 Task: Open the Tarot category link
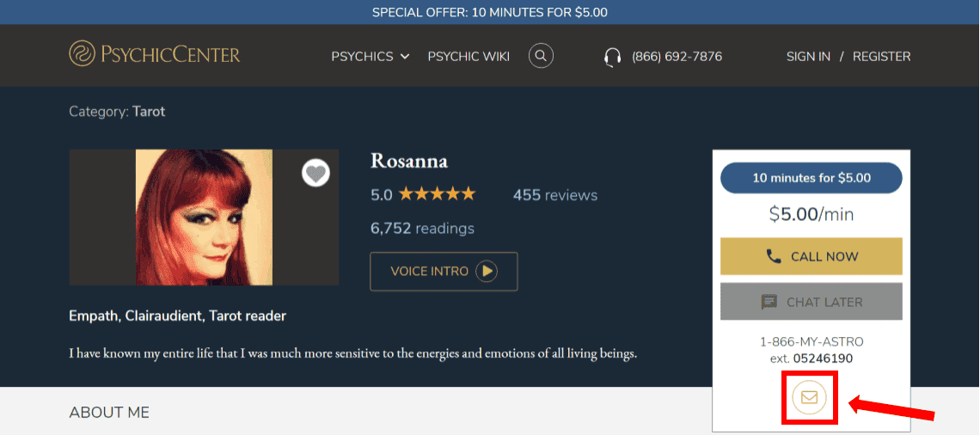click(x=149, y=112)
